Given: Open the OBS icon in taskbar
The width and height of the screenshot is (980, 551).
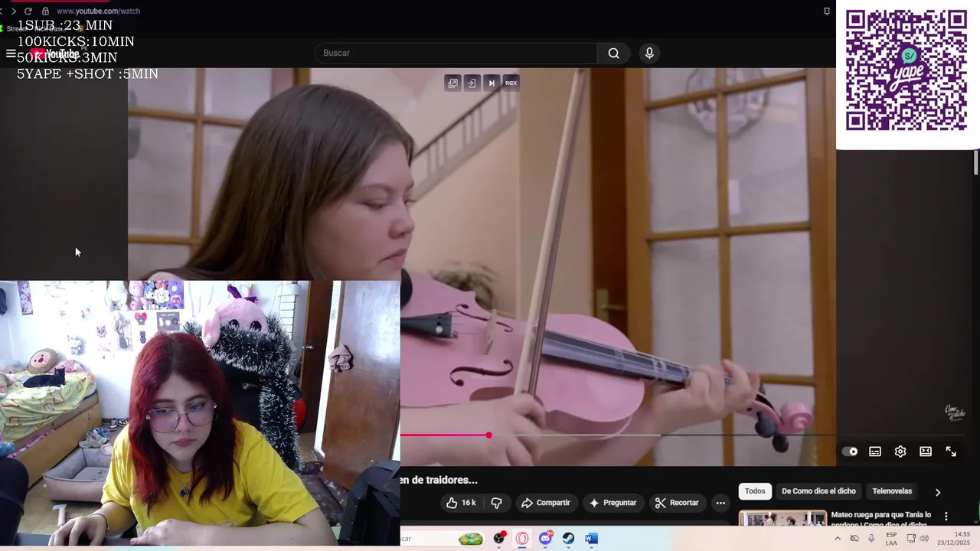Looking at the screenshot, I should (499, 539).
